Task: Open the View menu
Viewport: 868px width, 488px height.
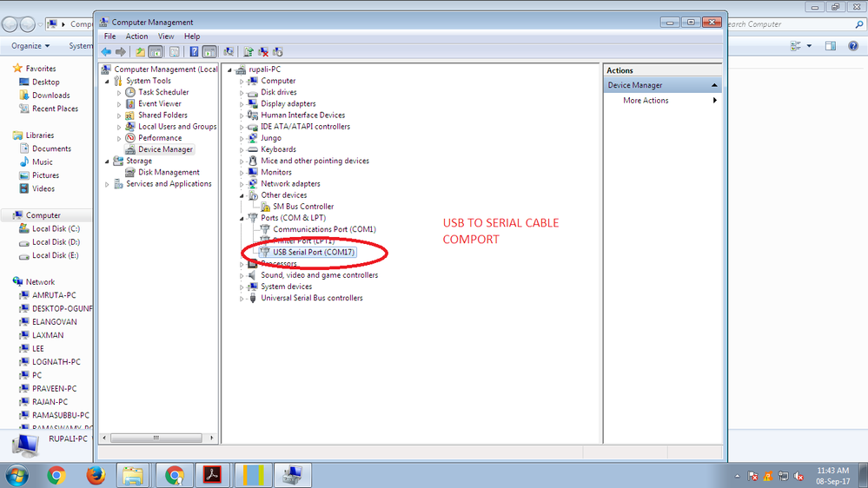Action: [x=165, y=36]
